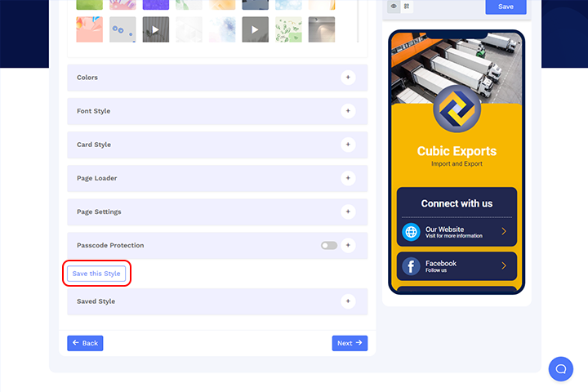Expand the Saved Style section
Screen dimensions: 588x392
pyautogui.click(x=348, y=301)
